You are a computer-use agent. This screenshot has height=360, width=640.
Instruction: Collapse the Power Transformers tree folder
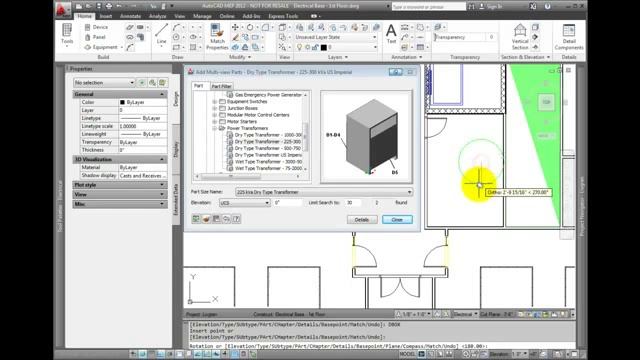pos(215,128)
